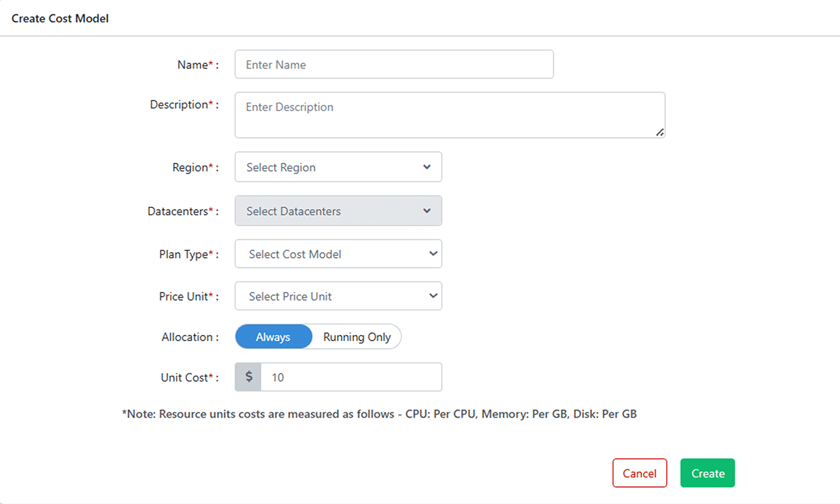
Task: Click the Enter Name input field
Action: tap(394, 65)
